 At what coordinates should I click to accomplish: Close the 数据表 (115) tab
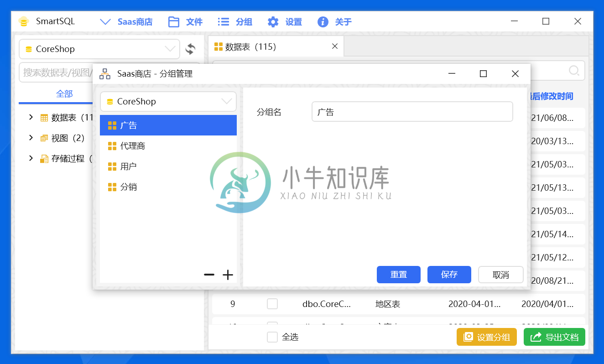tap(334, 46)
